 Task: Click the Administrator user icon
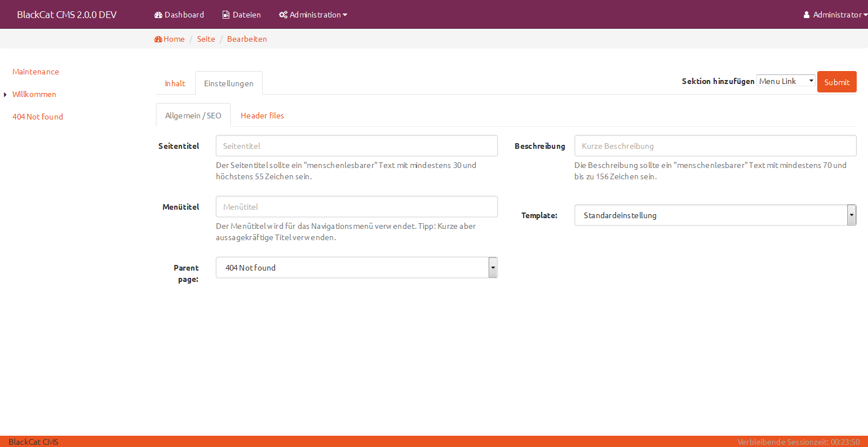(807, 15)
